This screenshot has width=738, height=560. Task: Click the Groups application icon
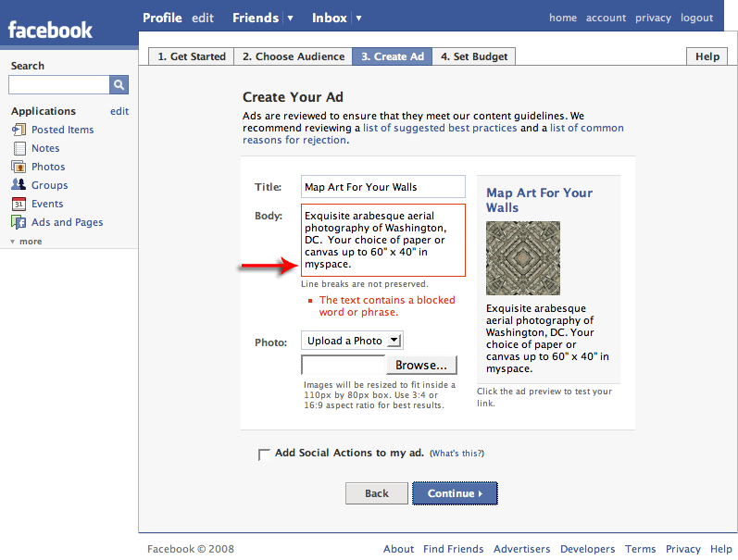pyautogui.click(x=19, y=184)
